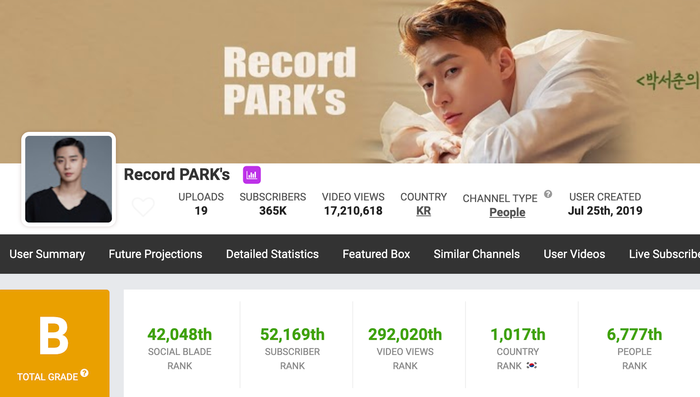Click the B total grade box
Screen dimensions: 700x397
[x=54, y=343]
